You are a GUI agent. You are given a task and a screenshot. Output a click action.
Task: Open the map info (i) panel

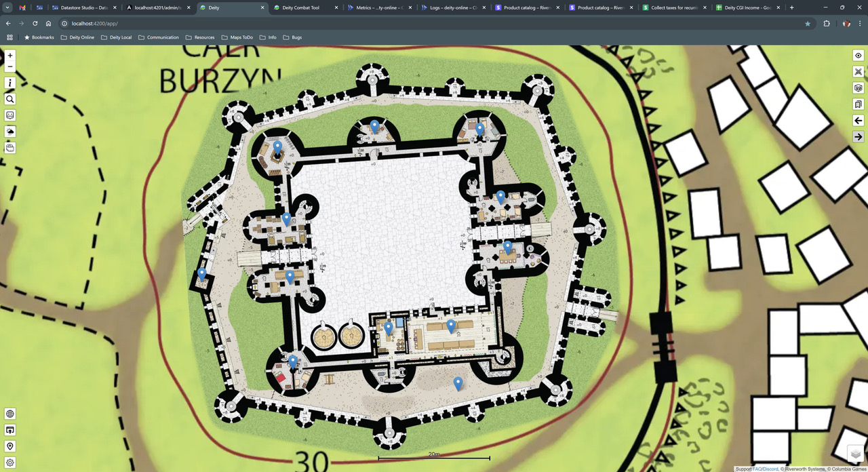coord(10,83)
